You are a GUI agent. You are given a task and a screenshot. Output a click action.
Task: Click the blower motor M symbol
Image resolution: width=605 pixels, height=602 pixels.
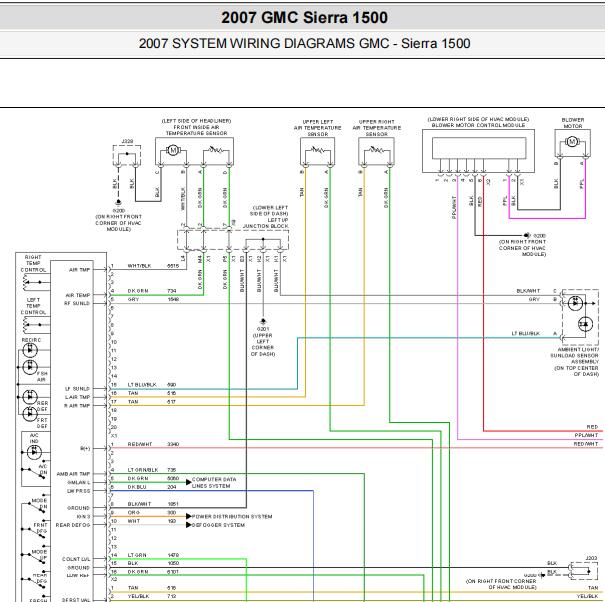pos(572,142)
